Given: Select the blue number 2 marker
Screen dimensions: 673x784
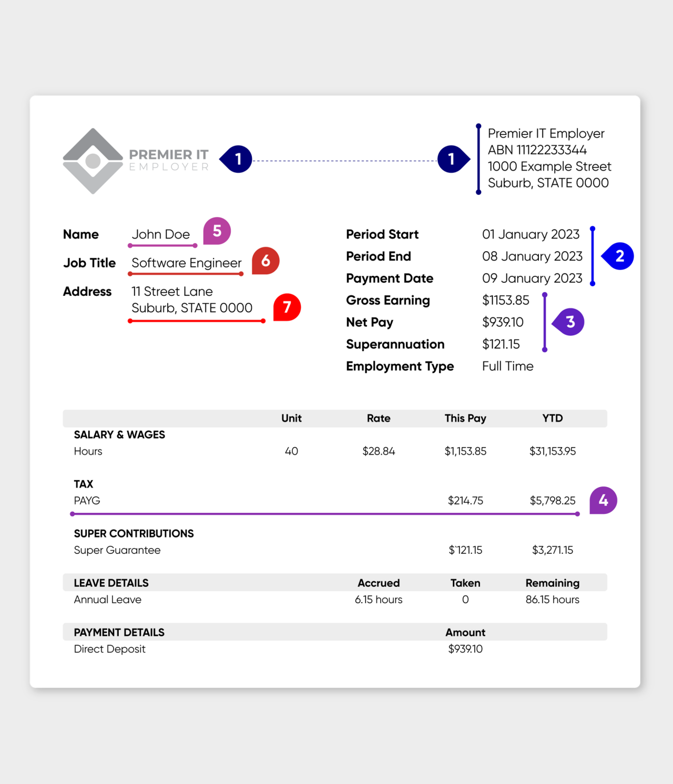Looking at the screenshot, I should coord(619,256).
